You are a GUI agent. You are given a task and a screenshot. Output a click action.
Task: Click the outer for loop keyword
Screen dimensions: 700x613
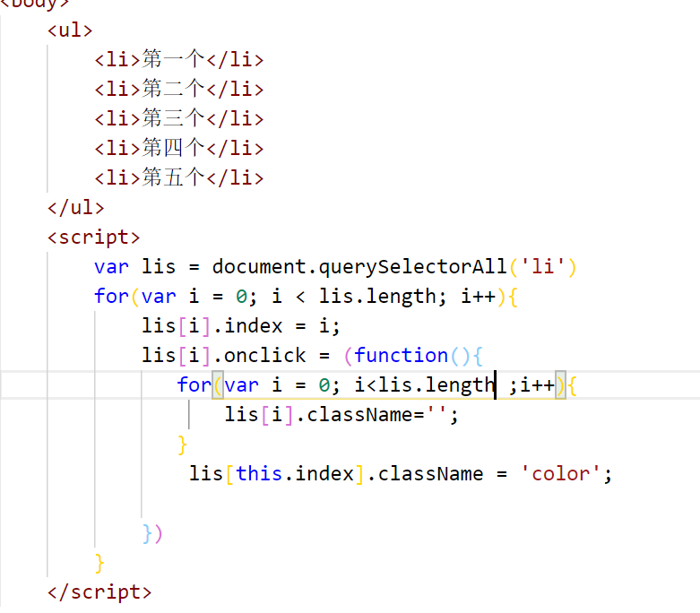pos(112,296)
